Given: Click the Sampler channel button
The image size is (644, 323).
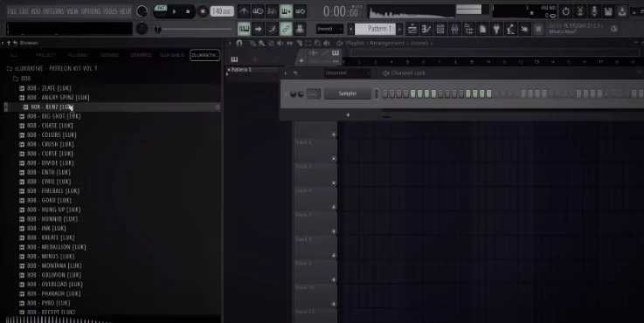Looking at the screenshot, I should click(x=348, y=93).
